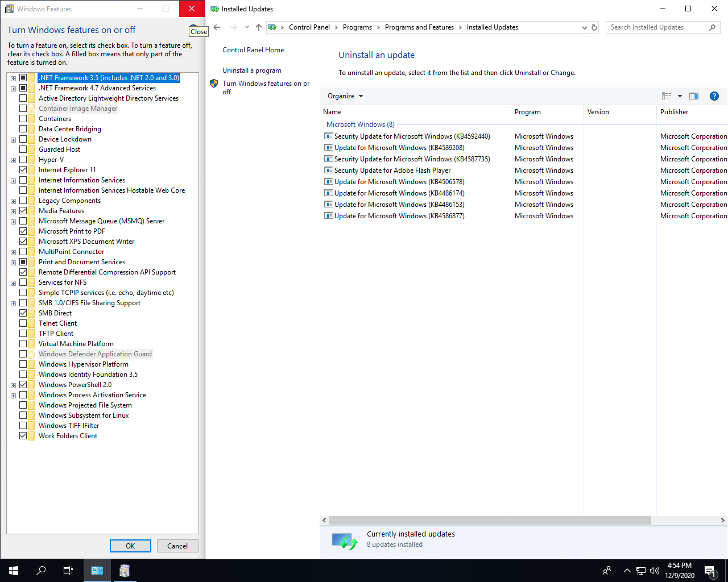The image size is (728, 582).
Task: Expand the .NET Framework 3.5 node
Action: tap(13, 78)
